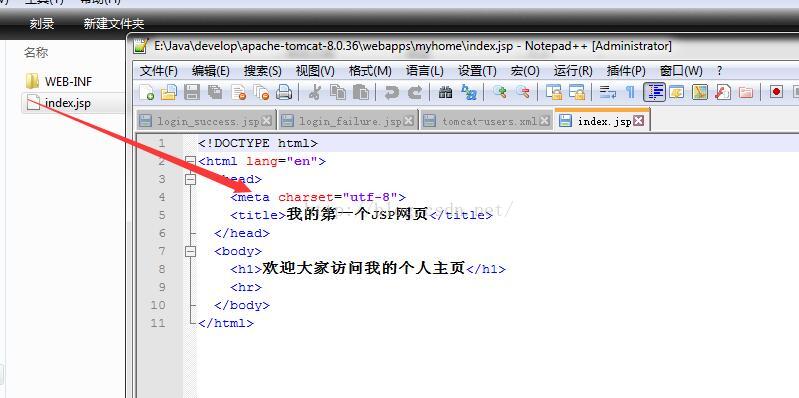
Task: Open the 窗口(W) menu
Action: (x=681, y=71)
